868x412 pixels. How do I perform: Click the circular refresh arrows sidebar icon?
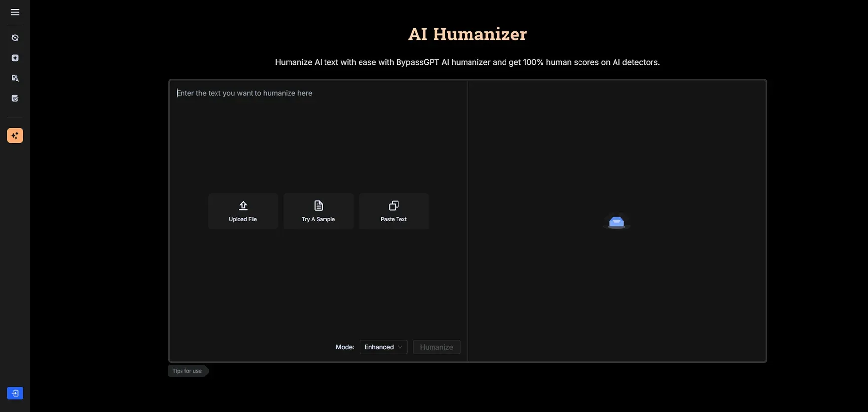point(15,38)
